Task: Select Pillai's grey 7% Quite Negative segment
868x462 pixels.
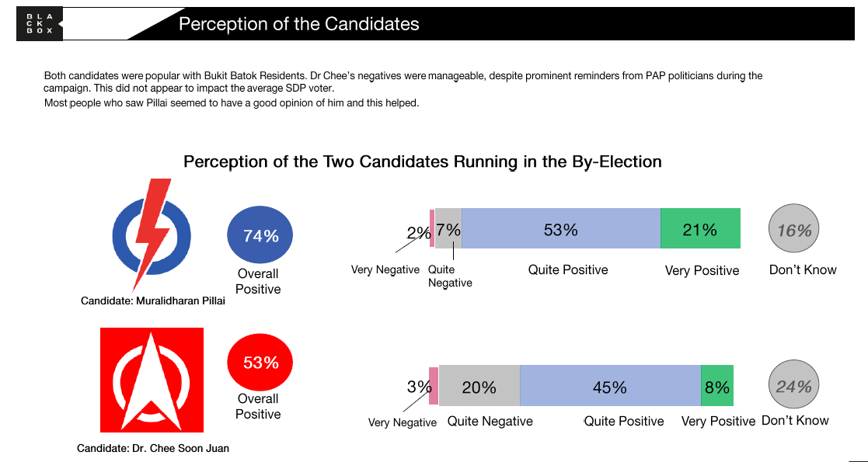Action: [x=448, y=229]
